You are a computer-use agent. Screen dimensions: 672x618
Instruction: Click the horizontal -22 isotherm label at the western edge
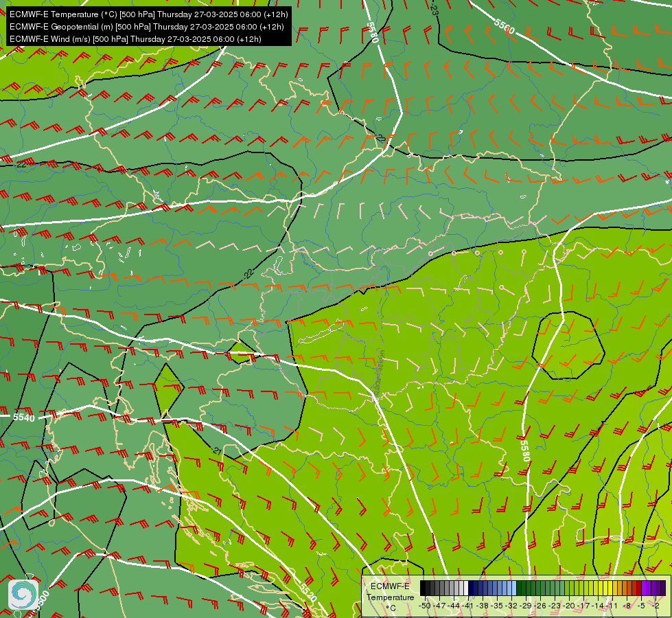(x=21, y=165)
